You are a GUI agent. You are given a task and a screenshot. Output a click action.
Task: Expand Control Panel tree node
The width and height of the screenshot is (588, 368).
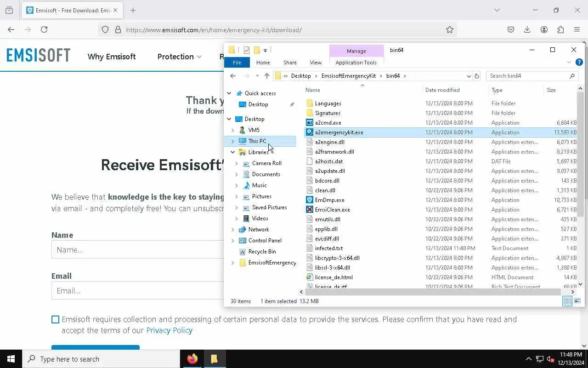tap(232, 241)
